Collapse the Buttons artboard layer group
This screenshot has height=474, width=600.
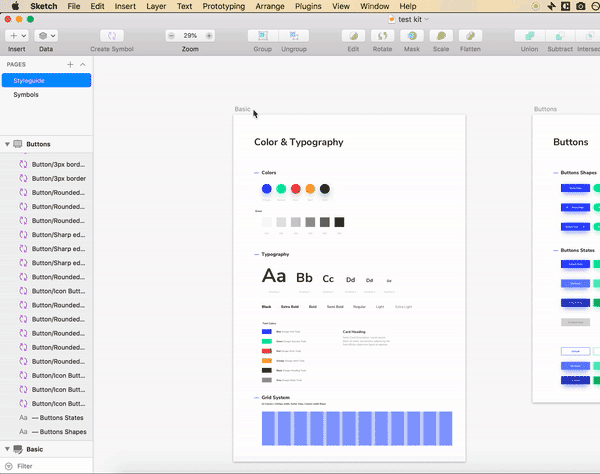click(7, 144)
